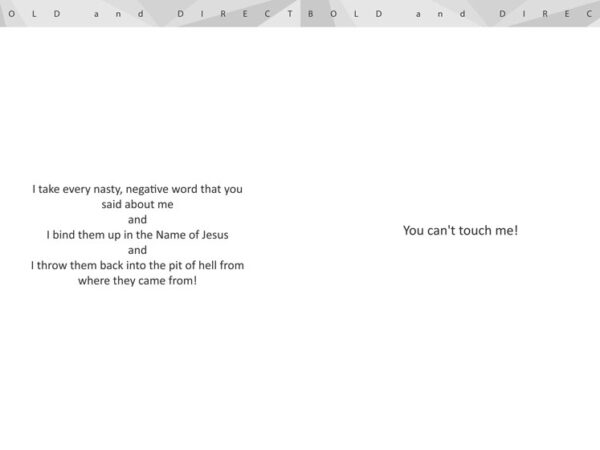Click the text "You can't touch me!"
This screenshot has width=600, height=450.
tap(460, 230)
